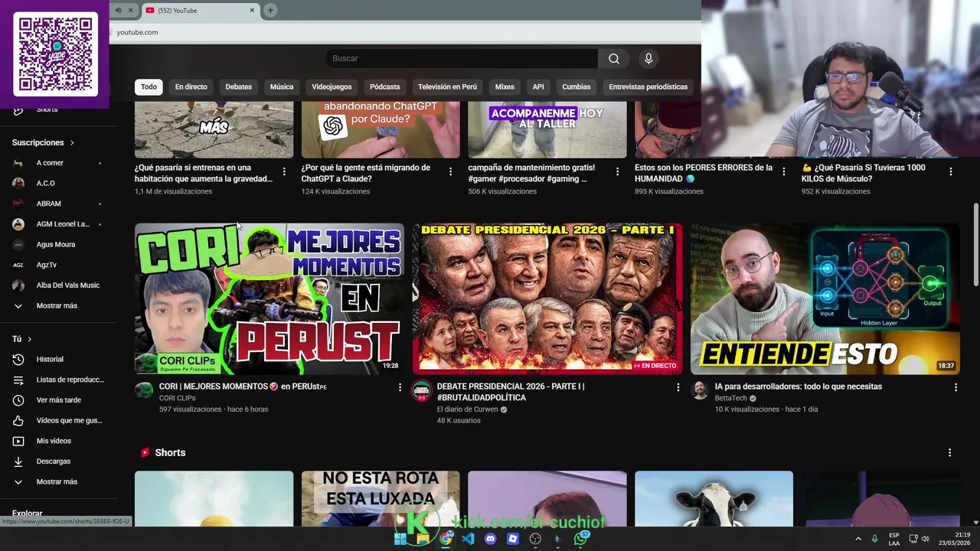
Task: Open BettaTech channel name link
Action: coord(731,398)
